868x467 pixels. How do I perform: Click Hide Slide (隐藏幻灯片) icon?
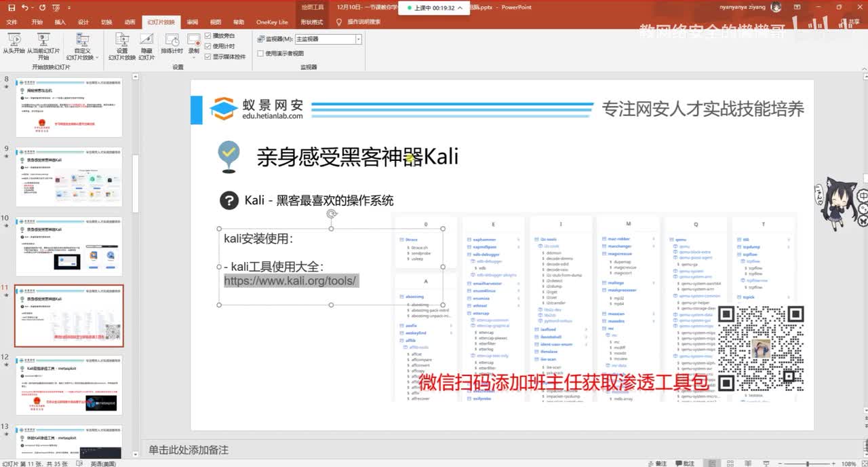pos(146,46)
